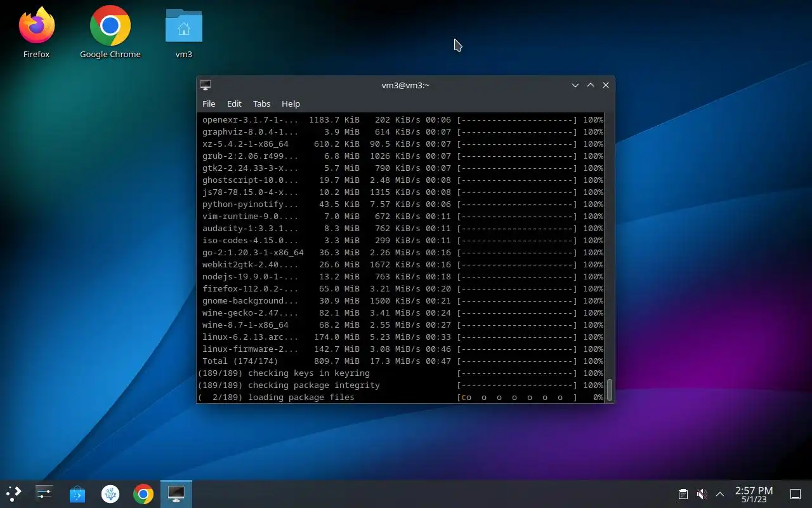Open the vm3 home folder icon
This screenshot has height=508, width=812.
point(184,32)
